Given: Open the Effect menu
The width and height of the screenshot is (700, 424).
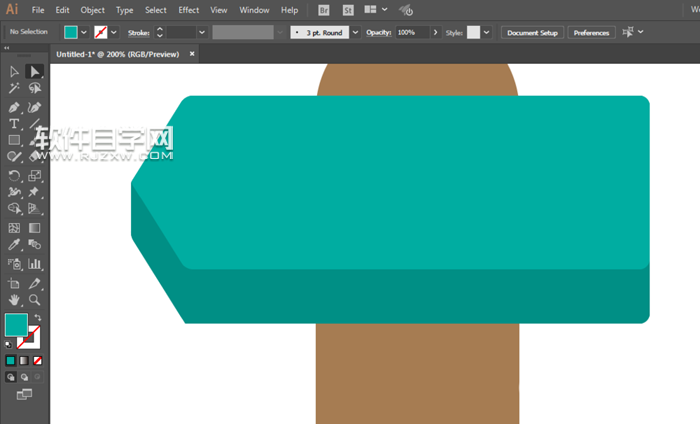Looking at the screenshot, I should (188, 10).
